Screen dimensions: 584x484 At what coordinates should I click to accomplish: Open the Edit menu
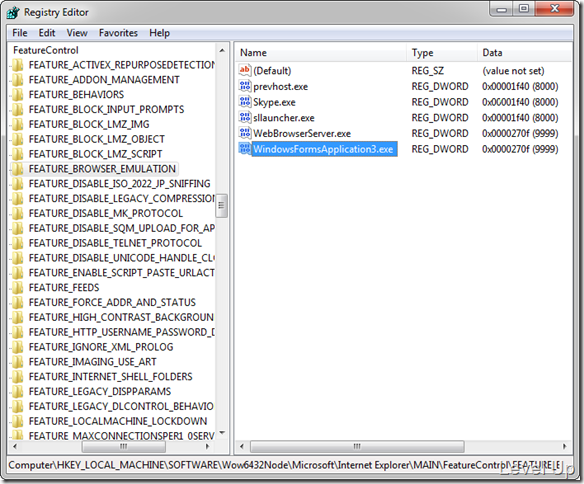(x=47, y=33)
